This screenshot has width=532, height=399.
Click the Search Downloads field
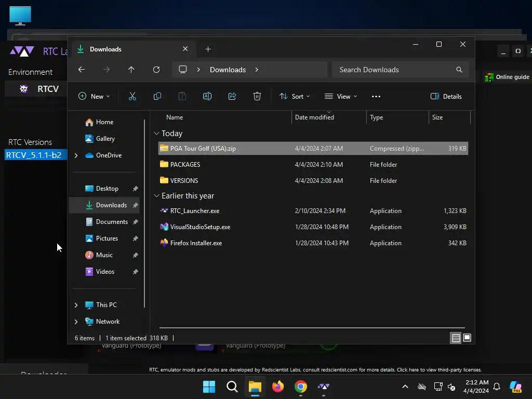(400, 70)
